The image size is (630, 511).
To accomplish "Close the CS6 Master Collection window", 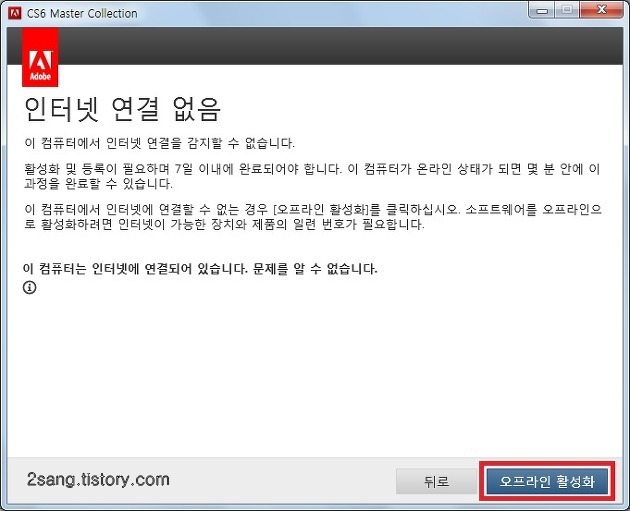I will (601, 10).
